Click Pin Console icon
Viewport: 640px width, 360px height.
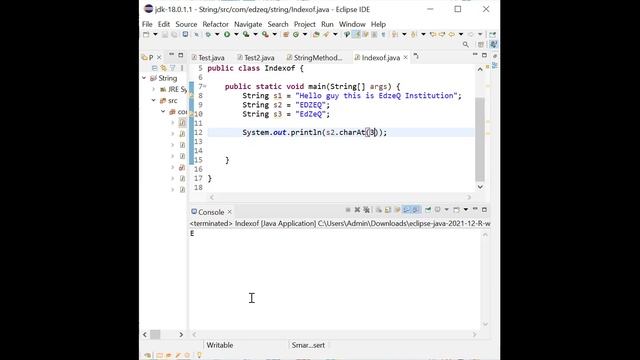point(428,210)
